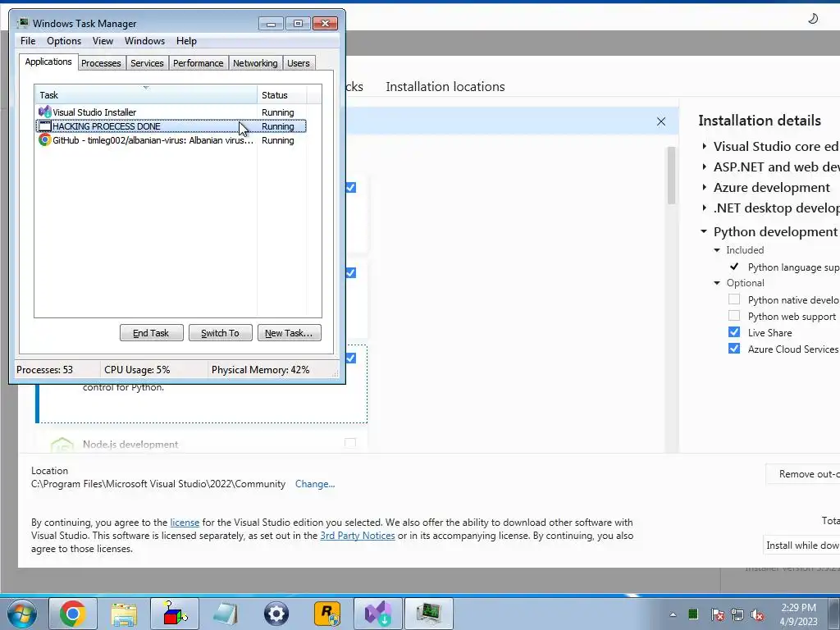Open the Install while downloading dropdown

801,546
